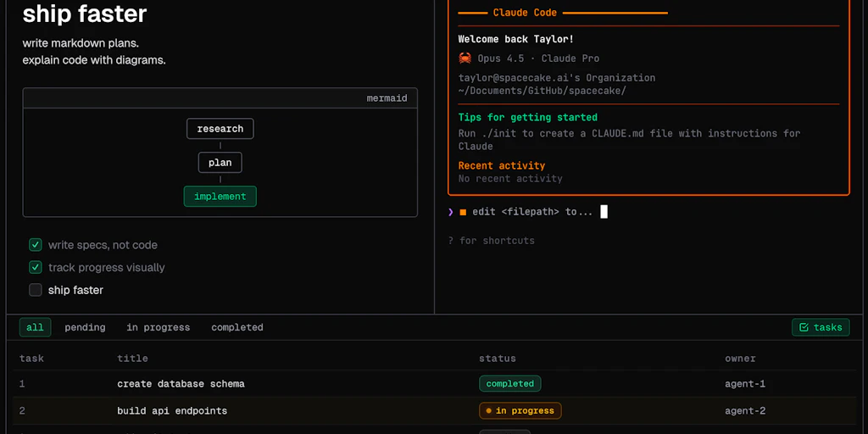Click the 'status' column header
Screen dimensions: 868x434
click(498, 359)
